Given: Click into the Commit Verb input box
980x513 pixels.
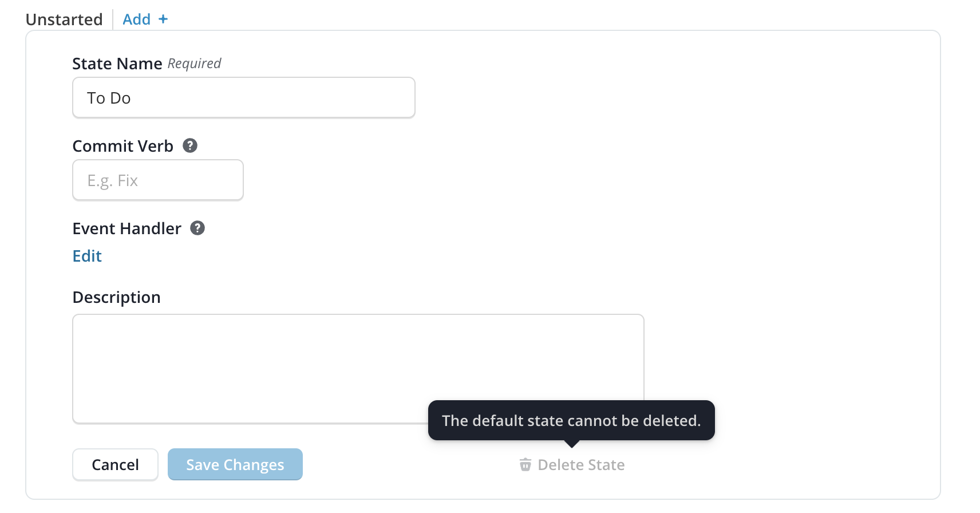Looking at the screenshot, I should [x=158, y=180].
